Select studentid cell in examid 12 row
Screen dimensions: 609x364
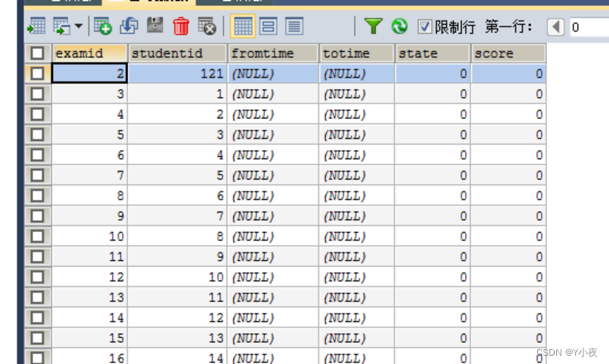[x=177, y=277]
